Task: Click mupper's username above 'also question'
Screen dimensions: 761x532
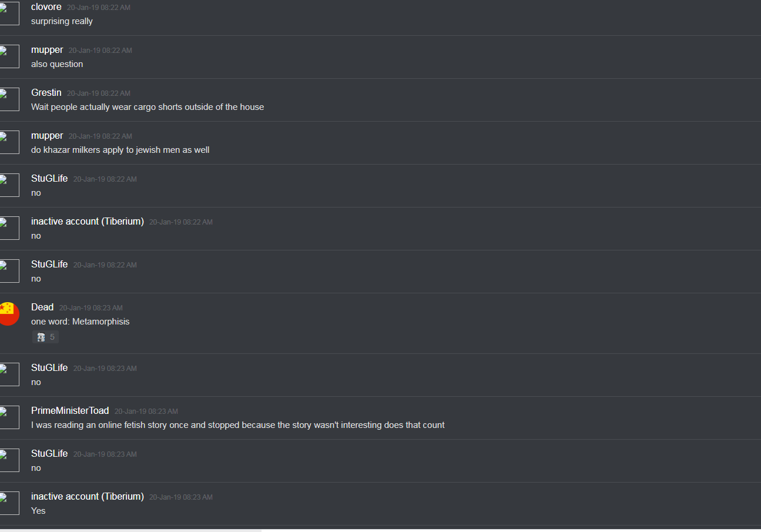Action: point(47,50)
